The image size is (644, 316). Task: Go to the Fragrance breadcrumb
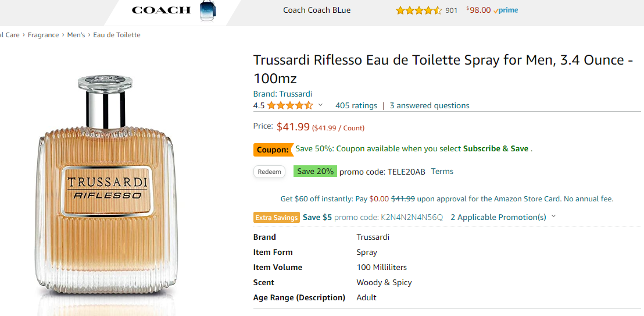[x=44, y=35]
